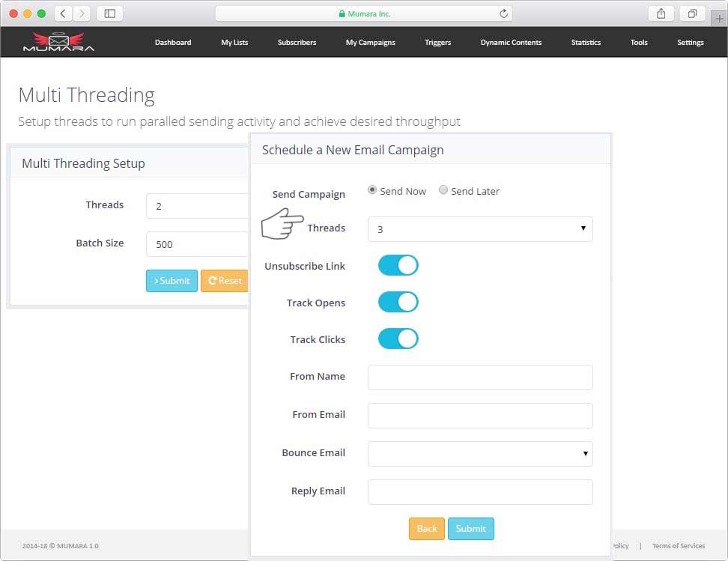Screen dimensions: 728x561
Task: Submit the campaign schedule form
Action: pyautogui.click(x=470, y=529)
